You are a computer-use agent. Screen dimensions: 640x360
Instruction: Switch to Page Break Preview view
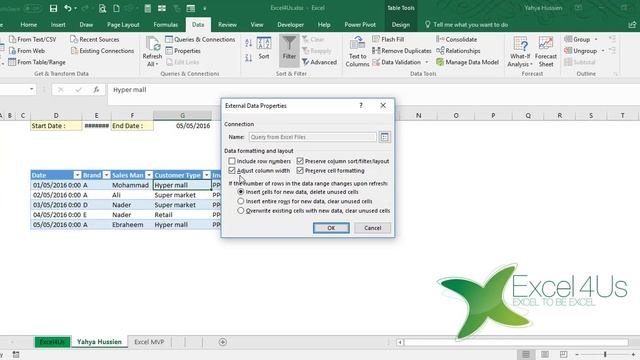(563, 354)
